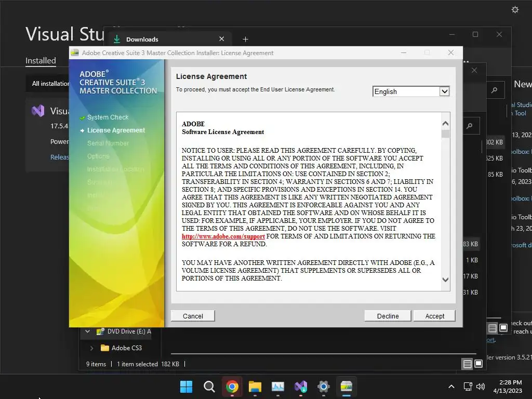Expand the Adobe CS3 folder node
Screen dimensions: 532x399
tap(91, 348)
